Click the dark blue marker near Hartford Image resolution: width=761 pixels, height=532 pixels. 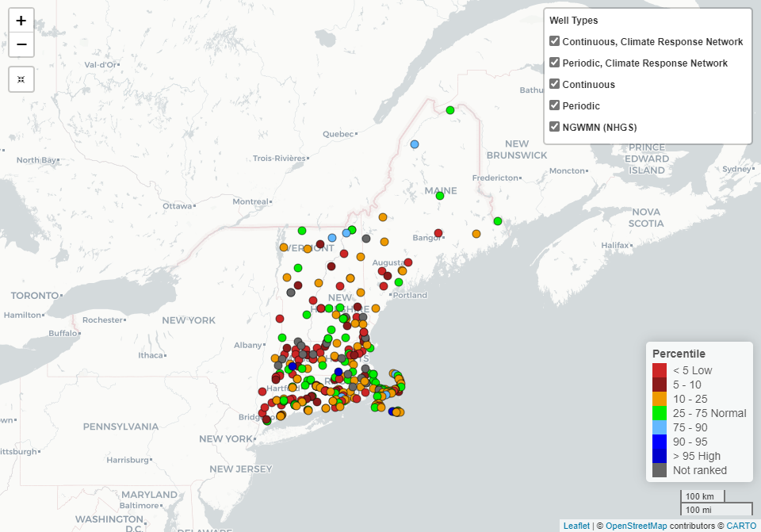coord(293,366)
